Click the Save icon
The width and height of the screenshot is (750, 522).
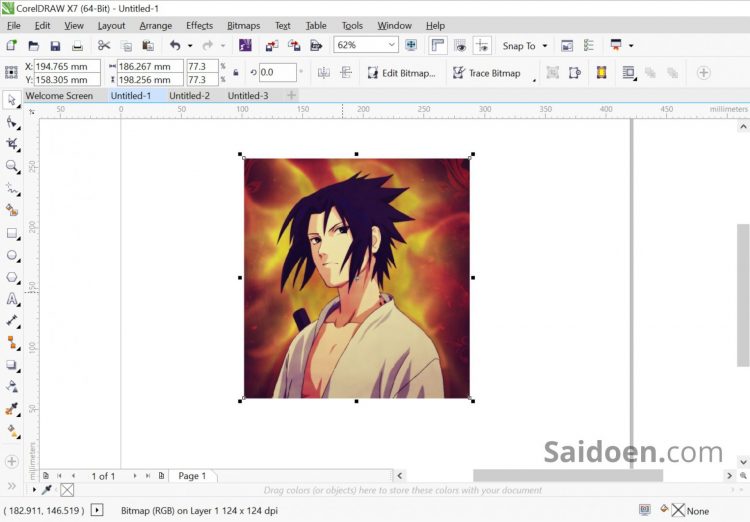coord(55,45)
